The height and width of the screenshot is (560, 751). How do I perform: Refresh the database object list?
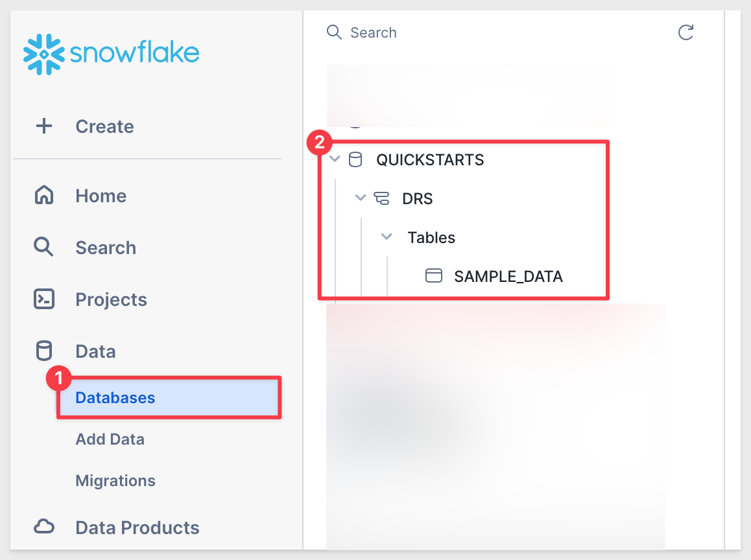point(686,32)
